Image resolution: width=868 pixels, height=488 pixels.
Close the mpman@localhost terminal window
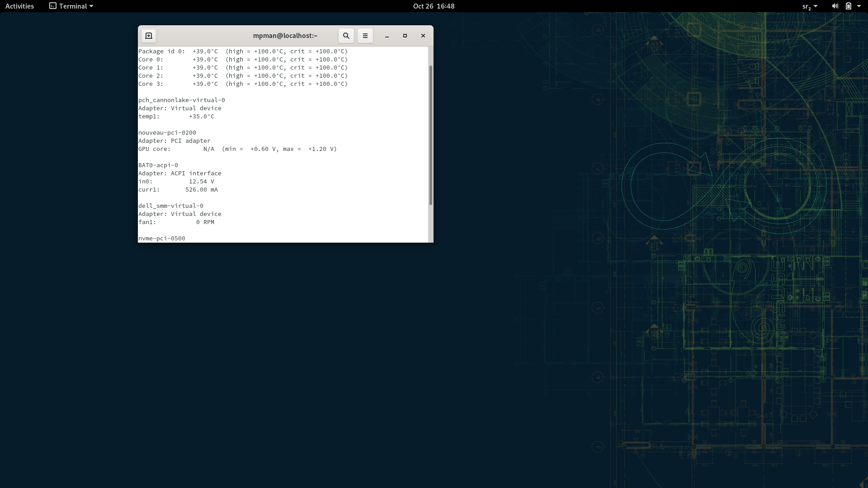point(423,36)
